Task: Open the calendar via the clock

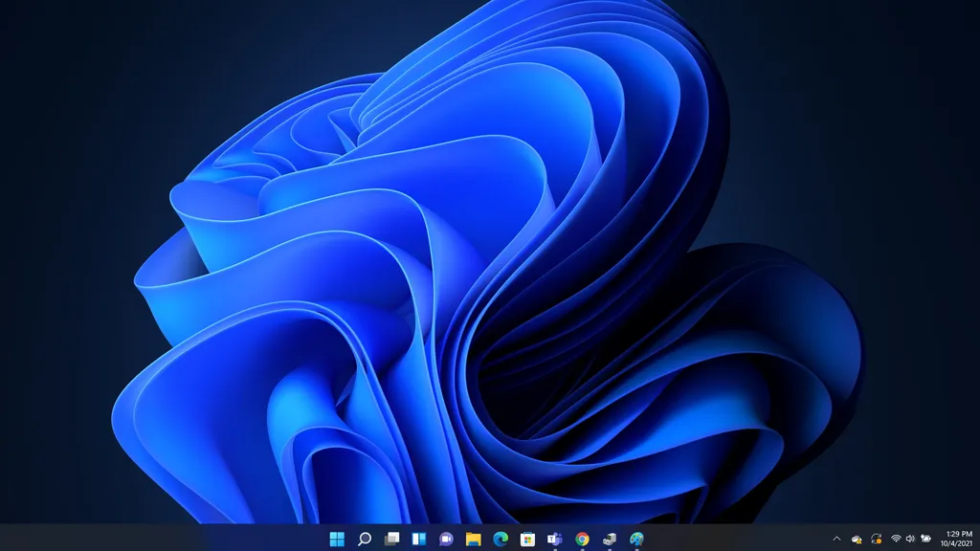Action: 957,539
